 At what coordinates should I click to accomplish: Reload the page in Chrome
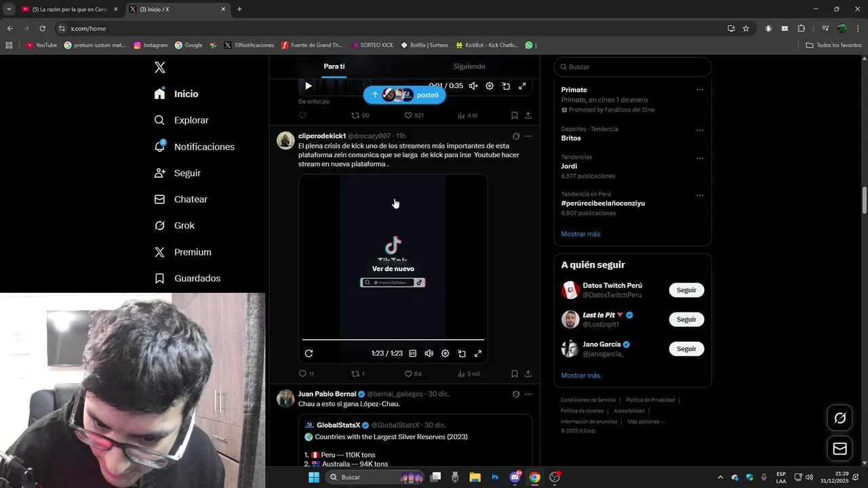(42, 28)
